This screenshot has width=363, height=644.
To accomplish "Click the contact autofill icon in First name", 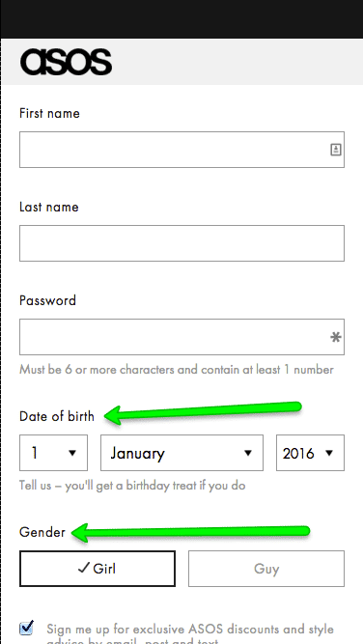I will pyautogui.click(x=336, y=150).
